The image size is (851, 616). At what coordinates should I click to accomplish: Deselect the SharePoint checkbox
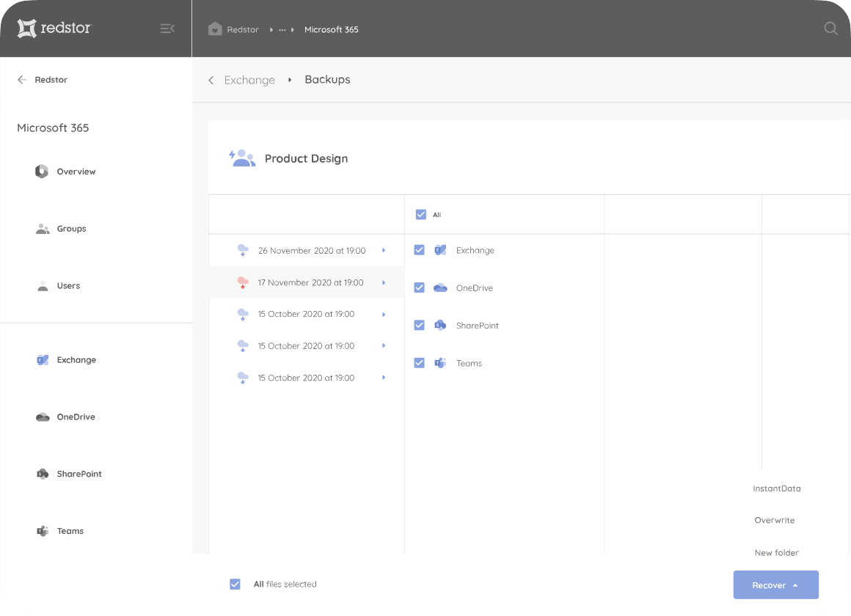tap(419, 325)
